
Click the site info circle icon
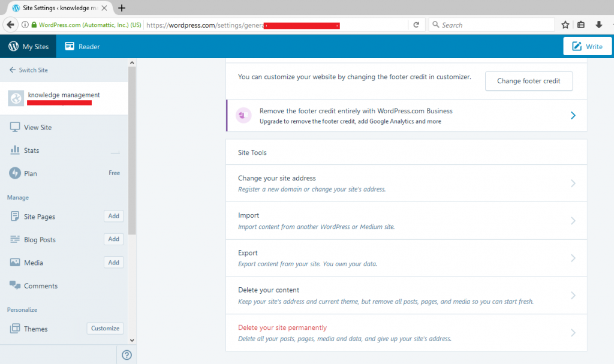[x=25, y=25]
